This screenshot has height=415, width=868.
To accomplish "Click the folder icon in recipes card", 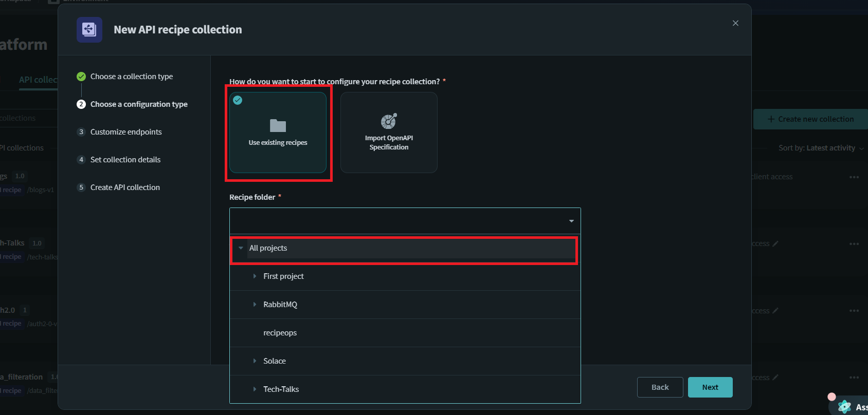I will tap(278, 125).
